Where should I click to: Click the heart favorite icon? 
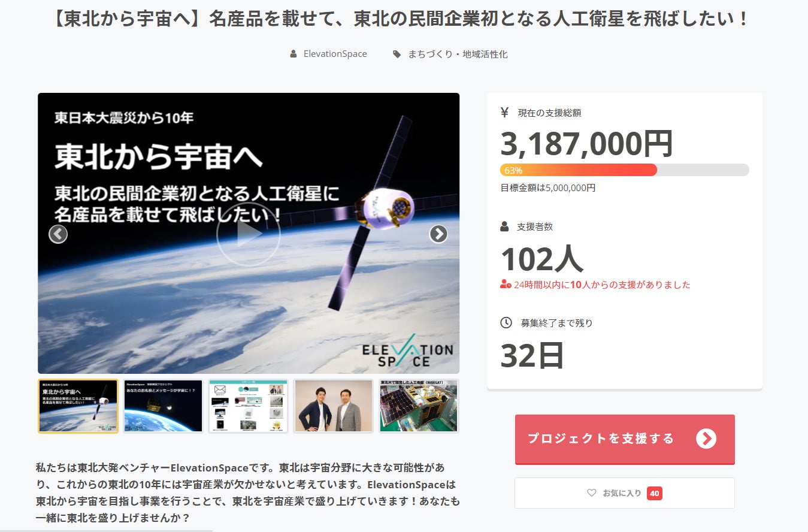click(592, 493)
